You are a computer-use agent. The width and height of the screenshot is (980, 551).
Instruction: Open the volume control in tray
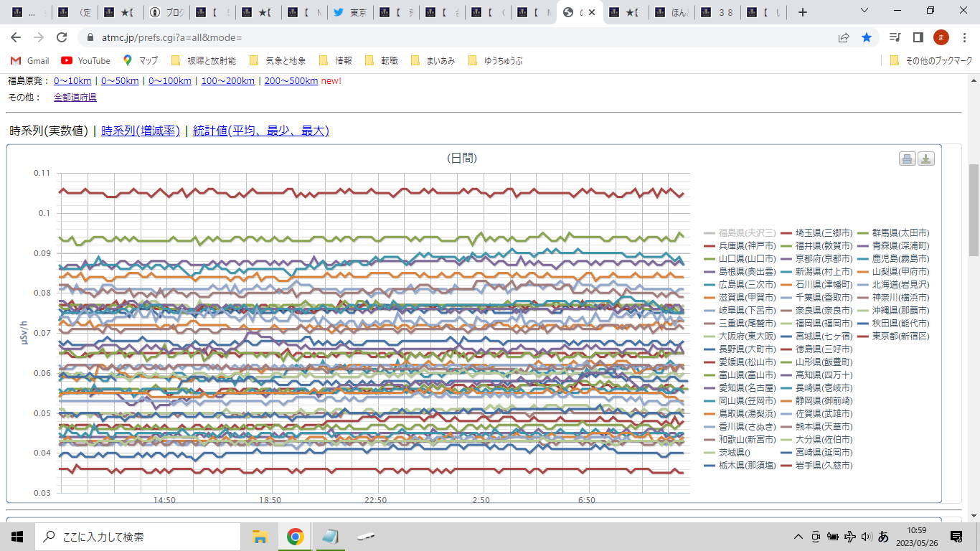(x=867, y=536)
